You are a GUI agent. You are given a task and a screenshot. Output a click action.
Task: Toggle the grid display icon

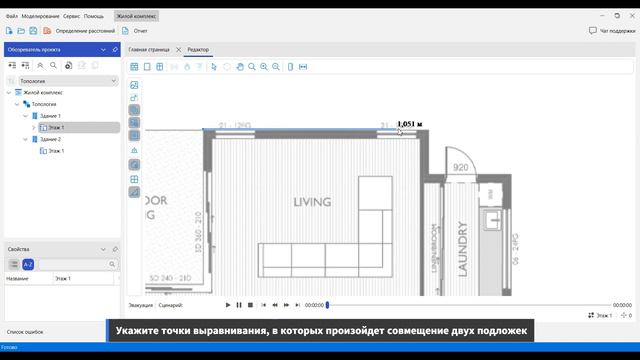coord(134,179)
